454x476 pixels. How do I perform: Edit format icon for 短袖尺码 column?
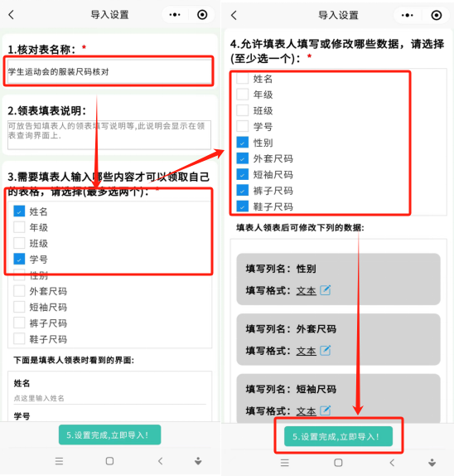coord(326,410)
